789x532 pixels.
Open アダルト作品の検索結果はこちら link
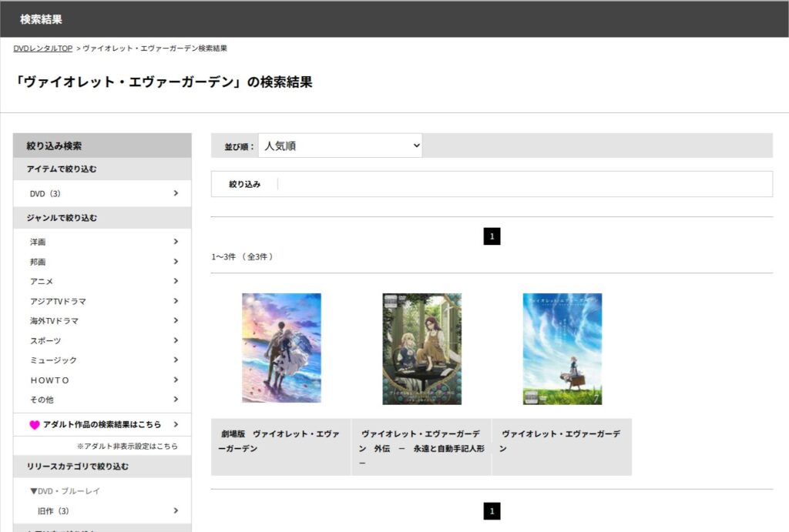tap(102, 424)
